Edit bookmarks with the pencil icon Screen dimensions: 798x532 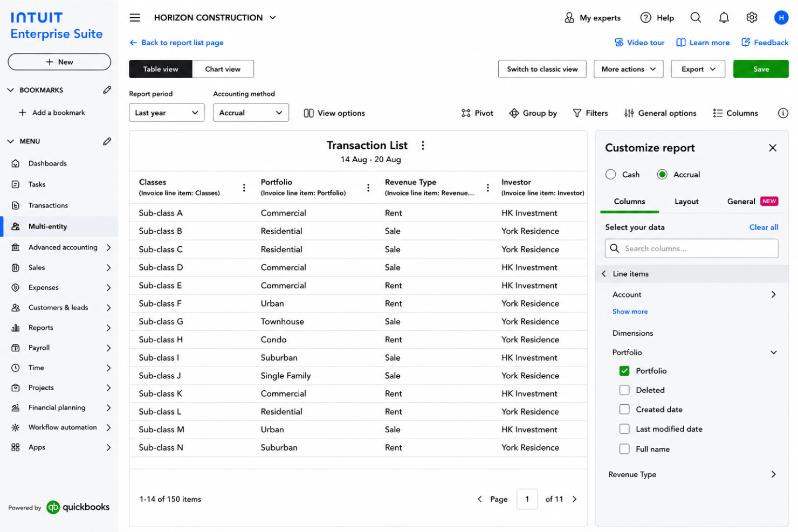(107, 90)
